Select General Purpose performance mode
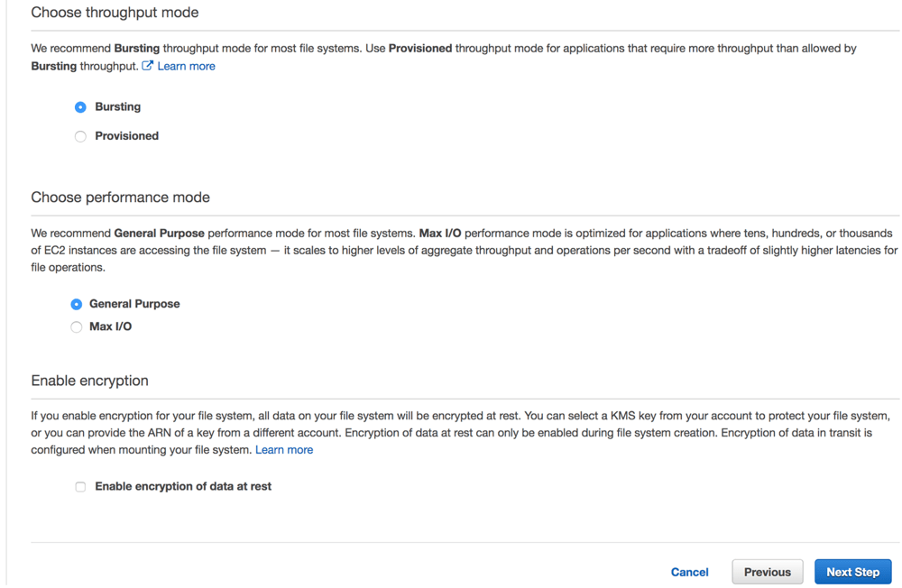The width and height of the screenshot is (902, 588). pos(77,304)
